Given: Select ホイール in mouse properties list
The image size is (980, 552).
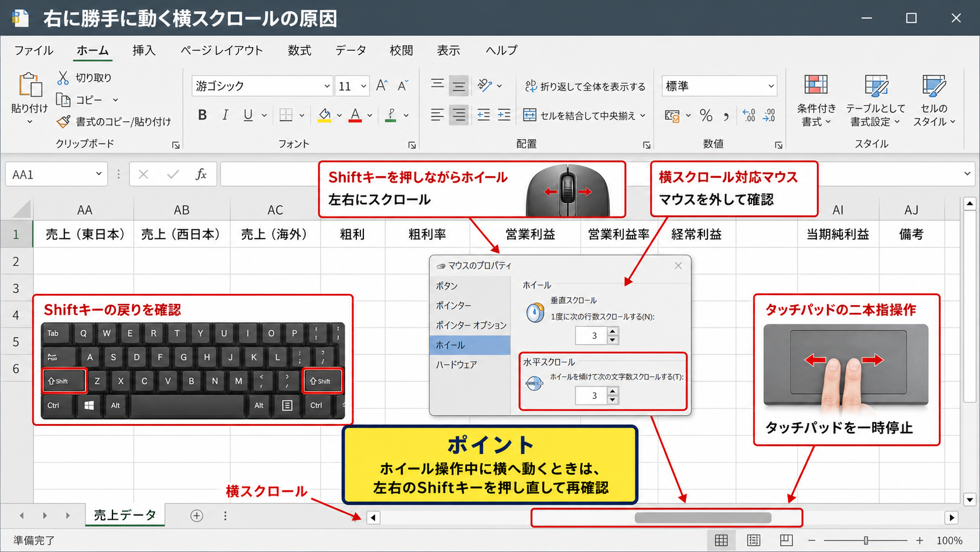Looking at the screenshot, I should (470, 346).
